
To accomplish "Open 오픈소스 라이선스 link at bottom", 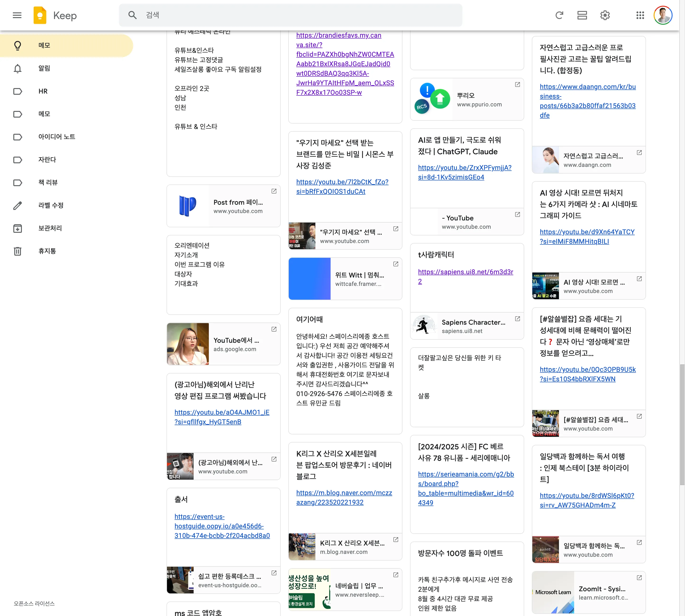I will pyautogui.click(x=34, y=603).
